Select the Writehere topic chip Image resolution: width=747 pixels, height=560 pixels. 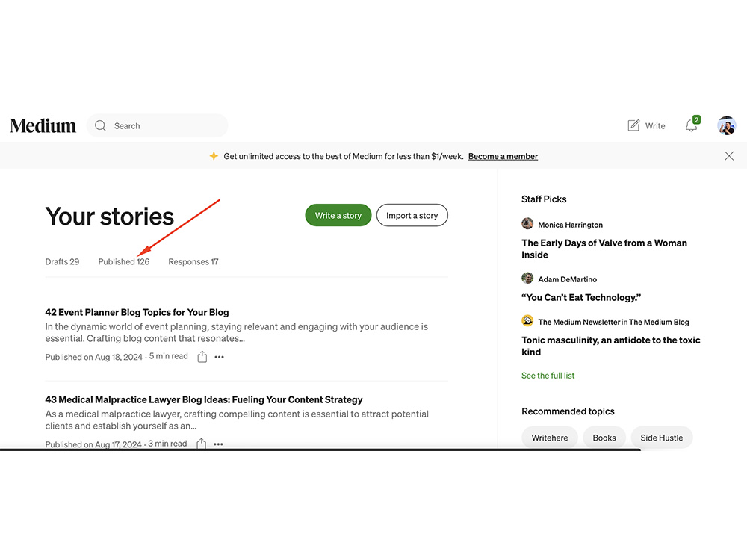(550, 438)
